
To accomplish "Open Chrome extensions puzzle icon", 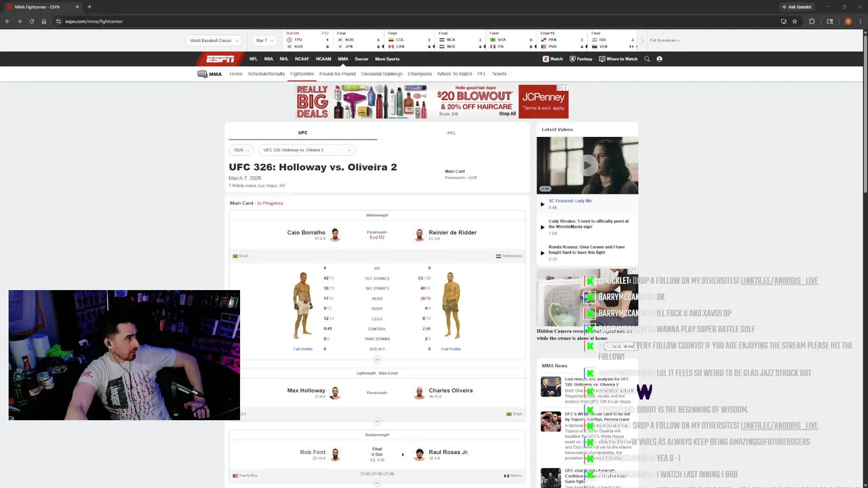I will (812, 21).
